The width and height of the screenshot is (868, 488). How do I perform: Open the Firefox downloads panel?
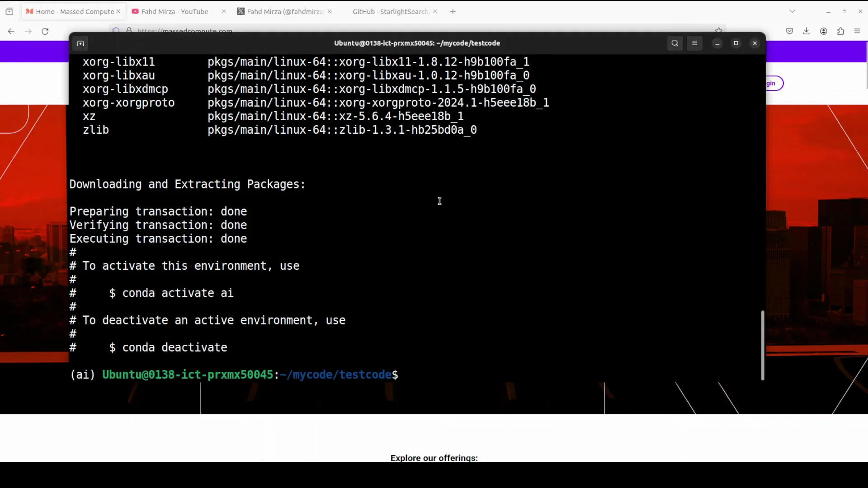click(807, 31)
